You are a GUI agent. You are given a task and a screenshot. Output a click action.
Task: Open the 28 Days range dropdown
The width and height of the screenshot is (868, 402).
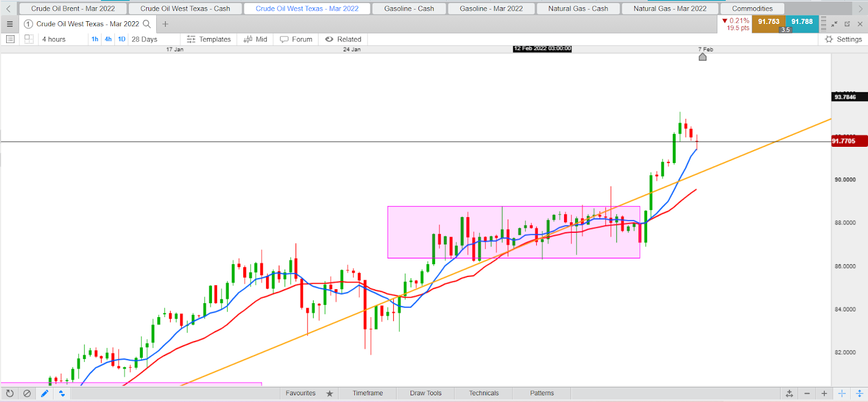click(154, 39)
